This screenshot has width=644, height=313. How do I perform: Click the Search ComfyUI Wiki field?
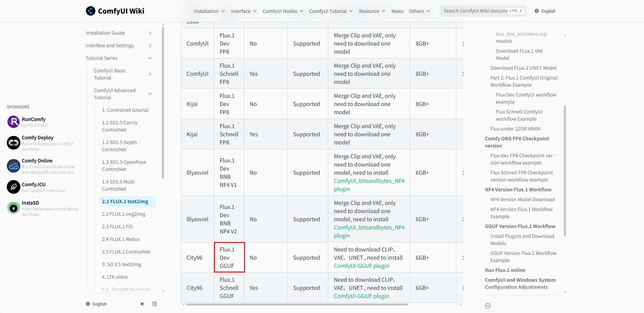coord(475,11)
